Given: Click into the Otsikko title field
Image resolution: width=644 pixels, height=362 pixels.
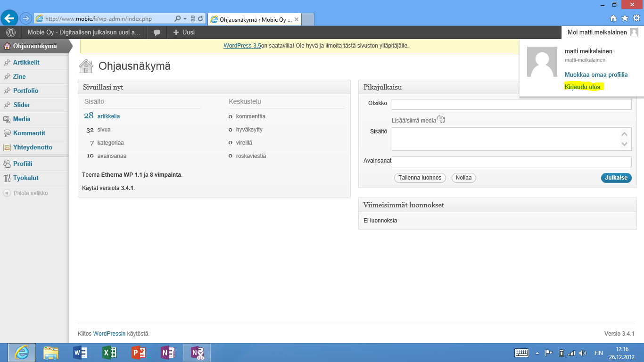Looking at the screenshot, I should pos(511,104).
